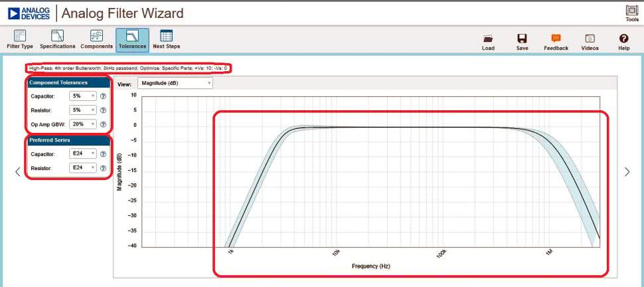644x287 pixels.
Task: Open the Op Amp GBW 20% dropdown
Action: click(x=84, y=124)
